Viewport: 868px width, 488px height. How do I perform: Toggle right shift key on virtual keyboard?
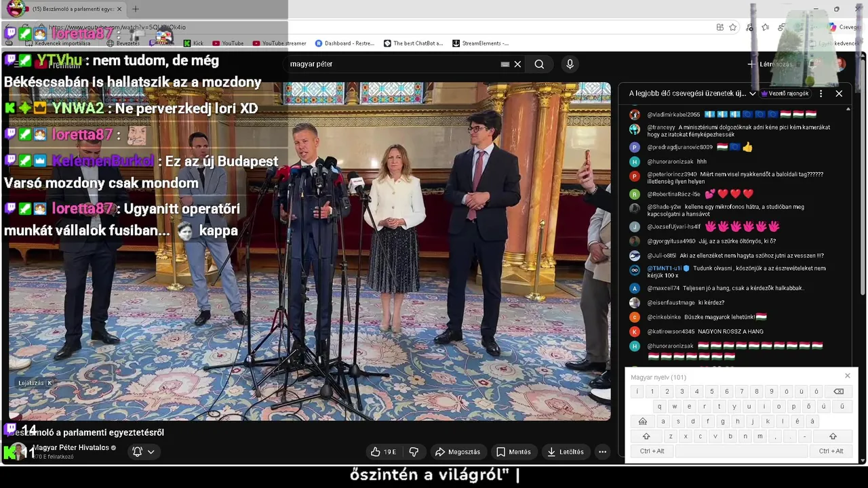click(833, 436)
